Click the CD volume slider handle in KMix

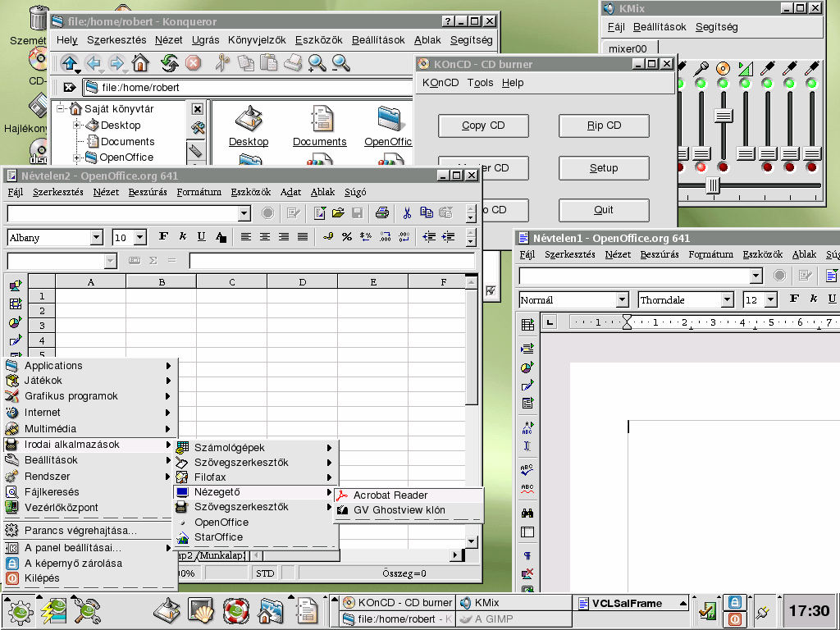(x=724, y=115)
